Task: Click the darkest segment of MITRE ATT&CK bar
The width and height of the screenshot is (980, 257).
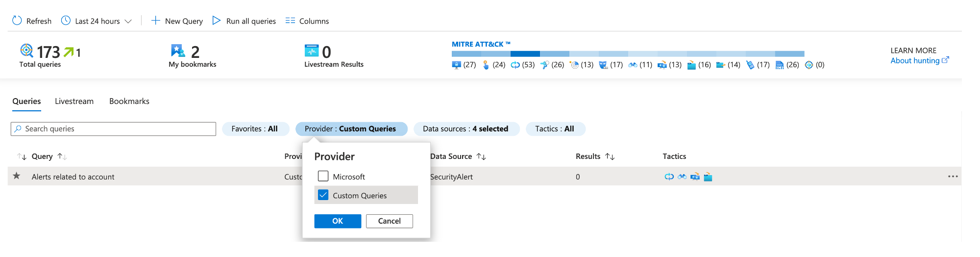Action: pos(525,54)
